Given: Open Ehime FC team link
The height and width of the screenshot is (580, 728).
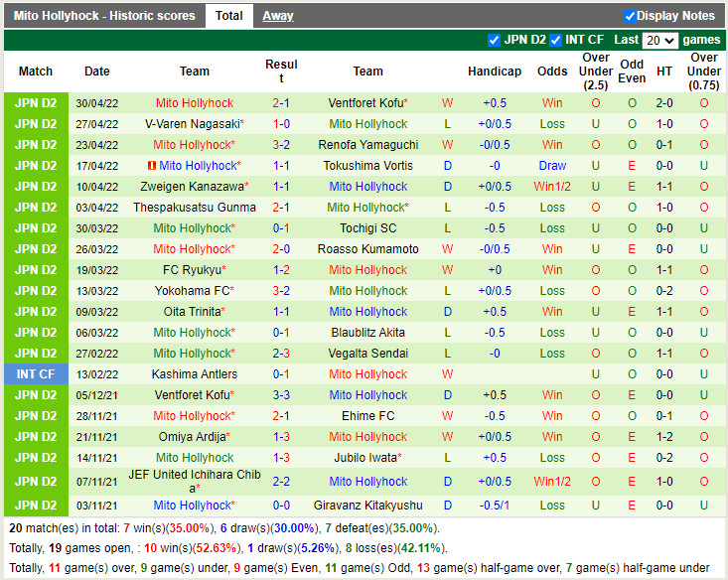Looking at the screenshot, I should 368,416.
